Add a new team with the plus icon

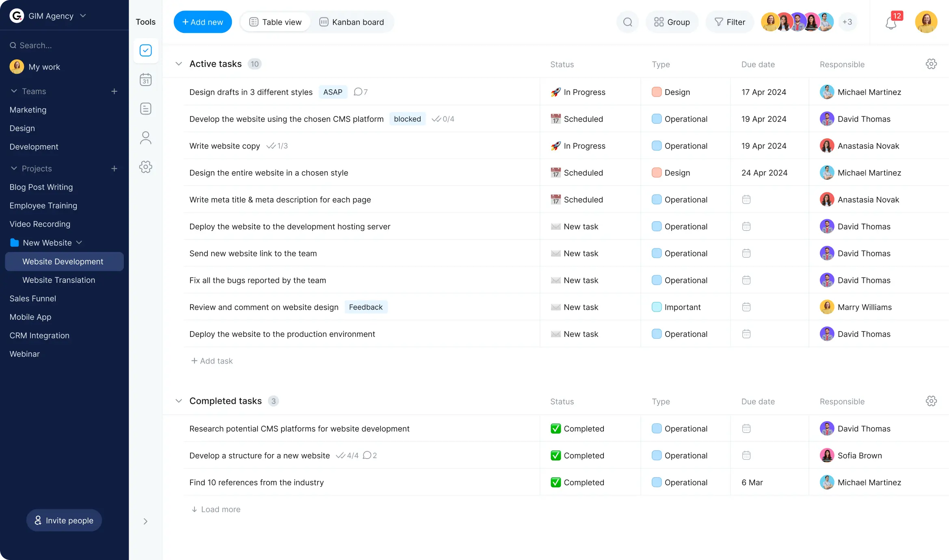pos(115,91)
